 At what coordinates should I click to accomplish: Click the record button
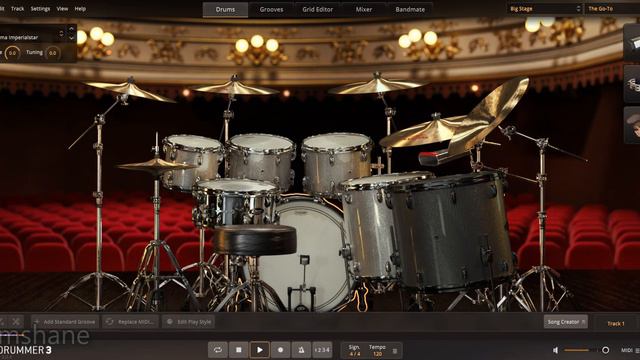coord(280,350)
